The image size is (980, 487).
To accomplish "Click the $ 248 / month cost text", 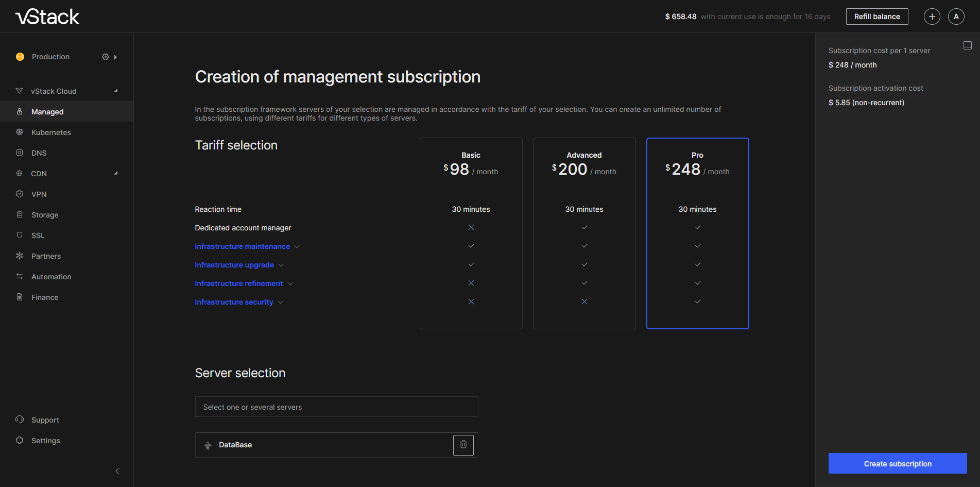I will pyautogui.click(x=852, y=65).
